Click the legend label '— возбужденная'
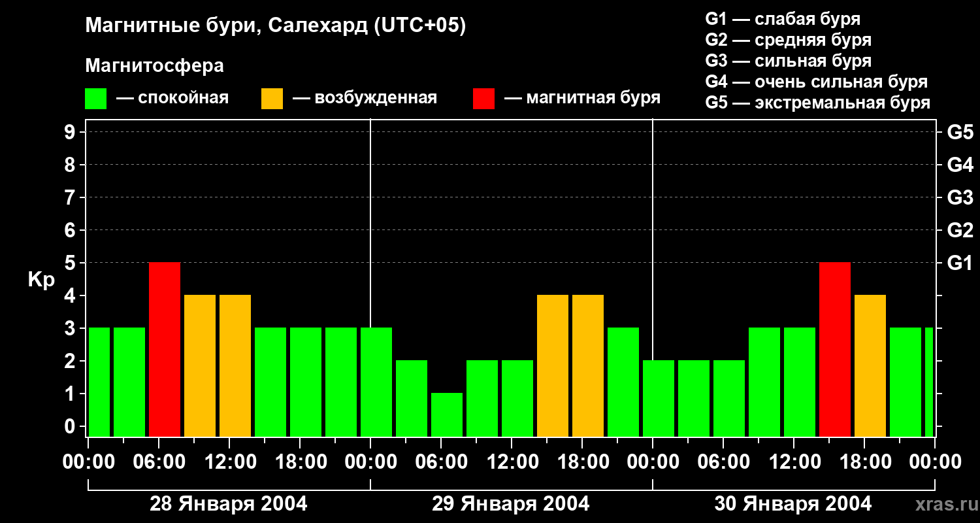980x523 pixels. [365, 98]
